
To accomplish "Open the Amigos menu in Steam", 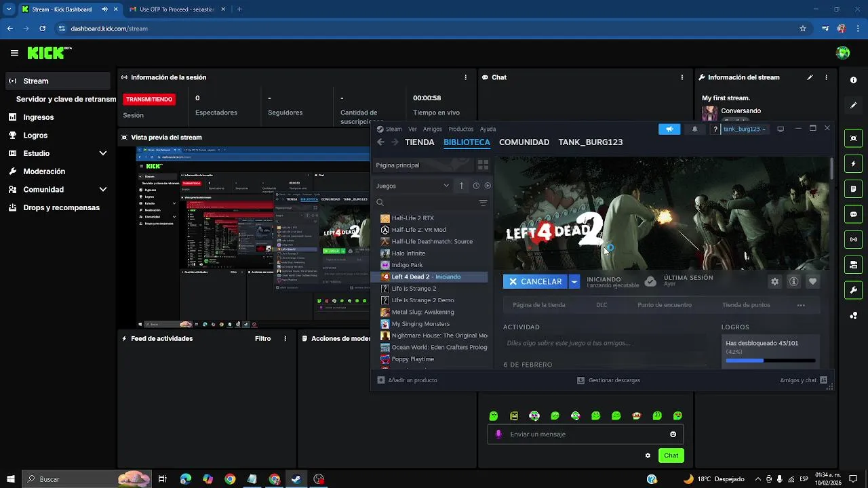I will [432, 129].
